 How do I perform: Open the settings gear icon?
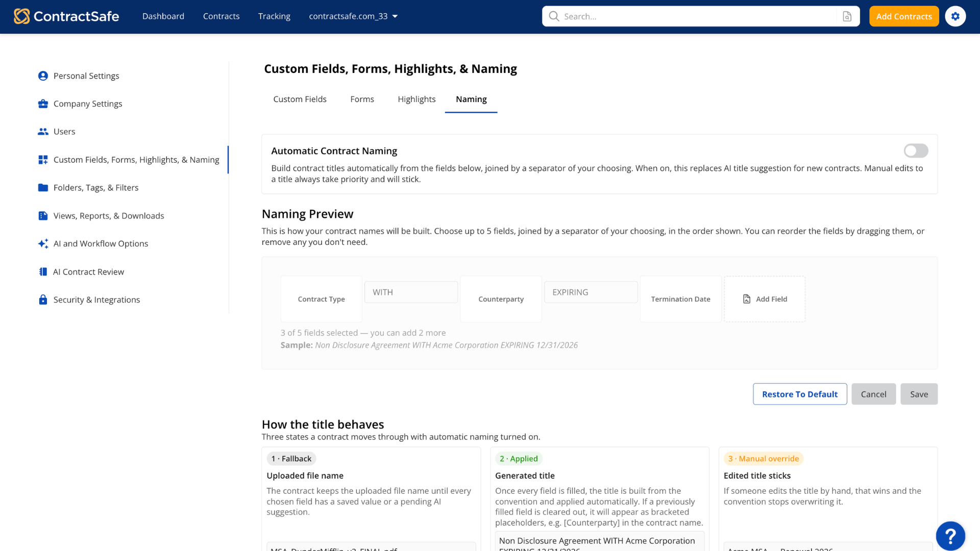(955, 16)
